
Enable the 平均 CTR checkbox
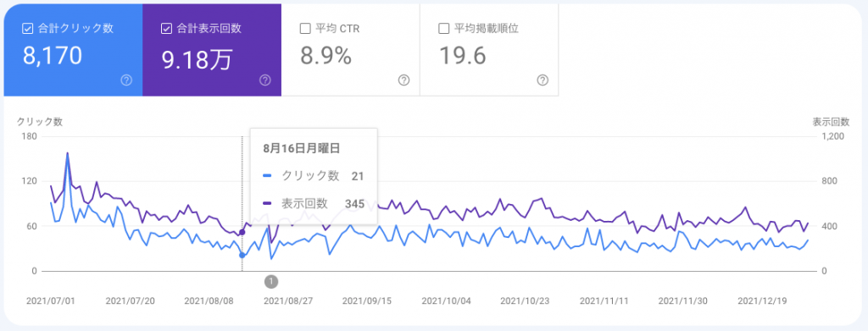point(305,29)
